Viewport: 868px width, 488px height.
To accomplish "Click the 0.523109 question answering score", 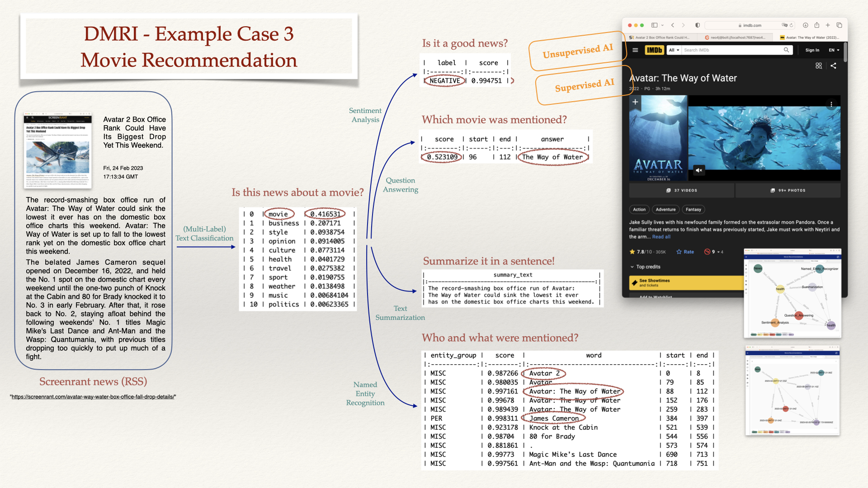I will [x=442, y=157].
